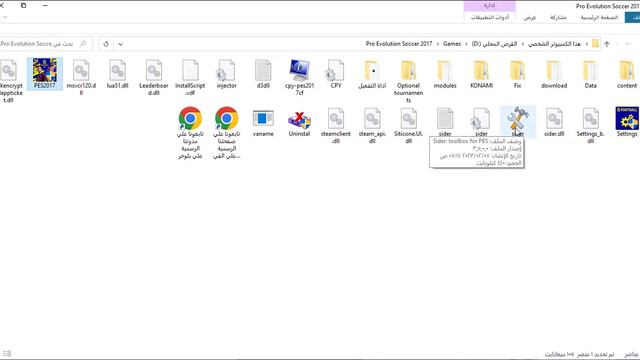640x360 pixels.
Task: Select the injector file icon
Action: (x=227, y=74)
